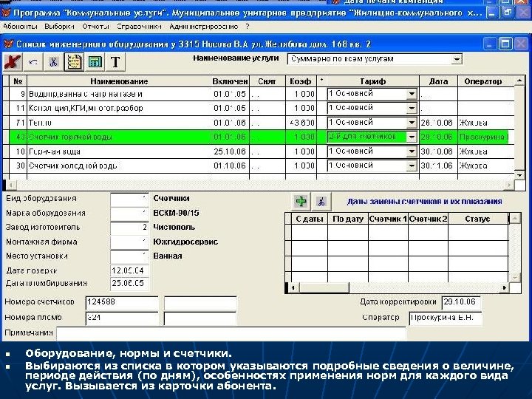532x399 pixels.
Task: Click the Включен column header
Action: [x=230, y=81]
